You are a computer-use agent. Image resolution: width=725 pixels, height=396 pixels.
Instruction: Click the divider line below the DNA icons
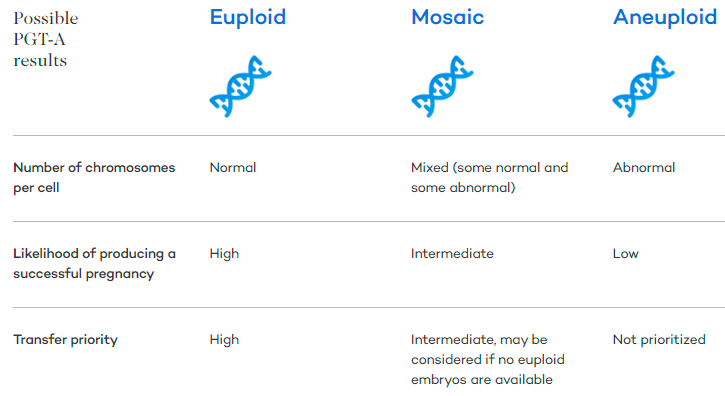[369, 136]
